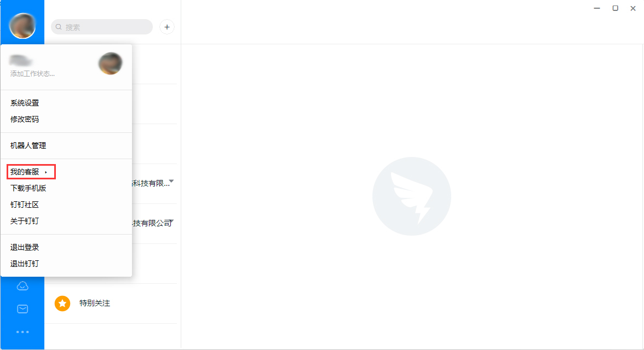
Task: Open 机器人管理 menu entry
Action: click(x=27, y=145)
